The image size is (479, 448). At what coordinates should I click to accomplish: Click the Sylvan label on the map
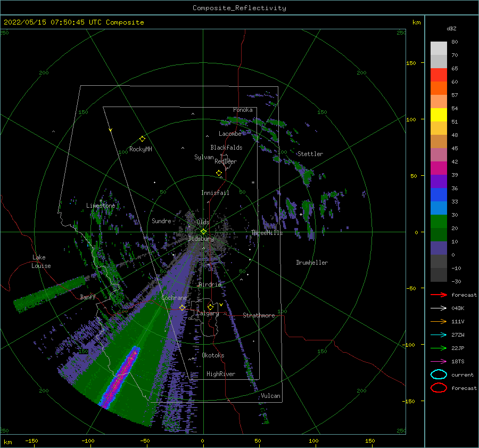204,157
